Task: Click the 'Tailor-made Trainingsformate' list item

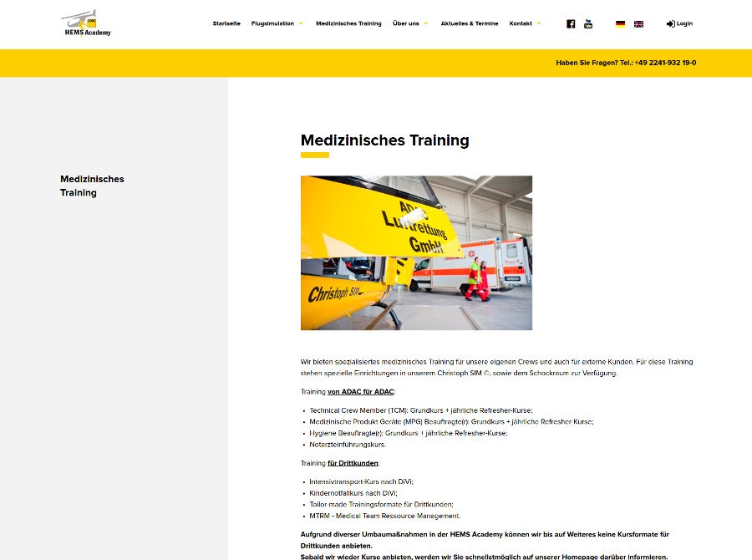Action: [x=381, y=504]
